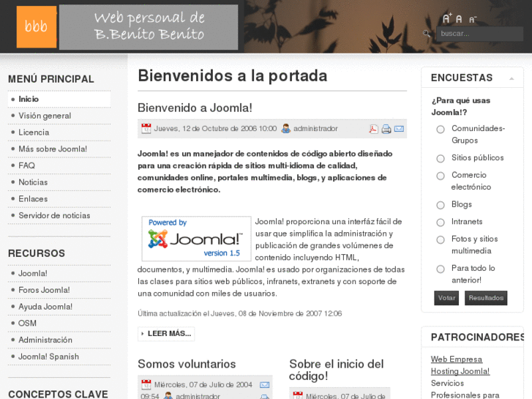Open Enlaces menu item
Image resolution: width=532 pixels, height=399 pixels.
[x=59, y=199]
